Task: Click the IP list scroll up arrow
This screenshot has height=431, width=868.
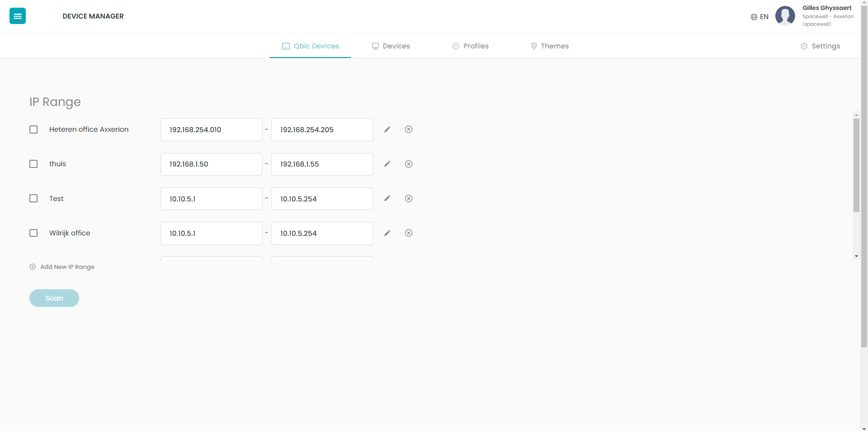Action: pos(856,115)
